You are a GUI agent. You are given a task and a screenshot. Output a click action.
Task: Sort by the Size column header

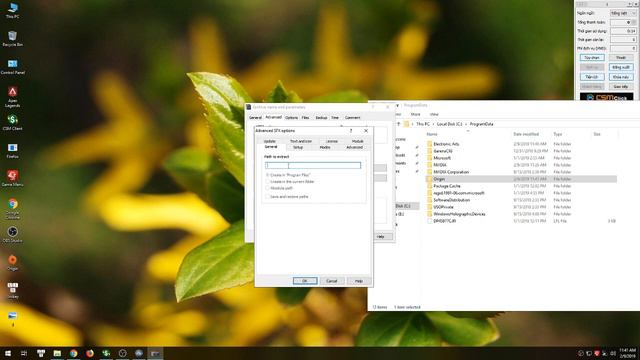pyautogui.click(x=597, y=134)
